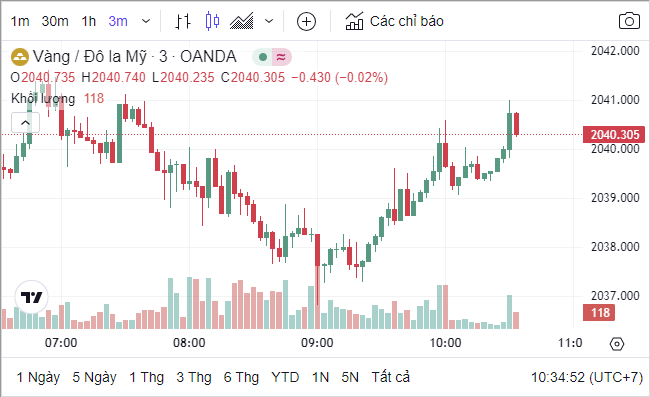Switch to the 30m interval

[55, 21]
